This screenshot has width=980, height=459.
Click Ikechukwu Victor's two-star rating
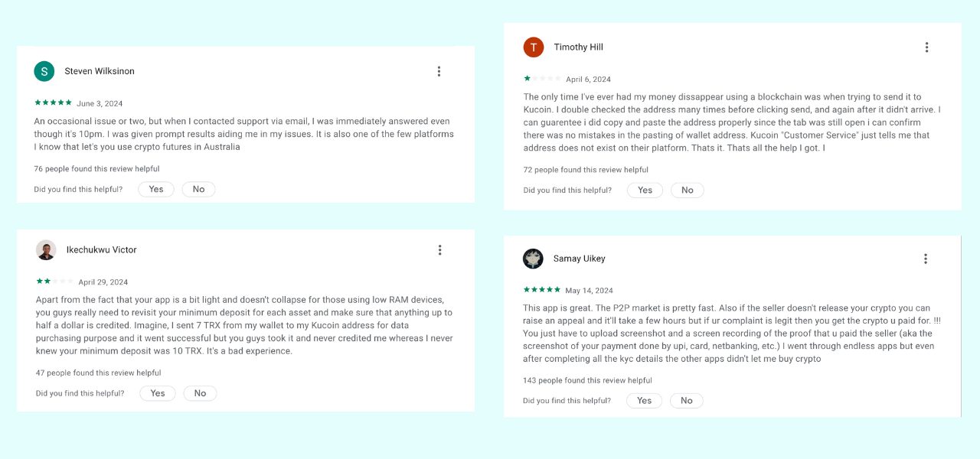click(x=54, y=282)
